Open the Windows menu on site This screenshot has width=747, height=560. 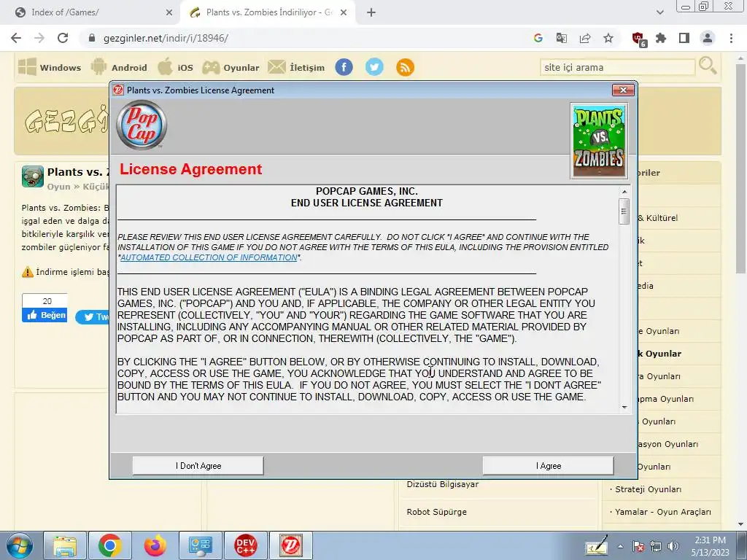50,67
